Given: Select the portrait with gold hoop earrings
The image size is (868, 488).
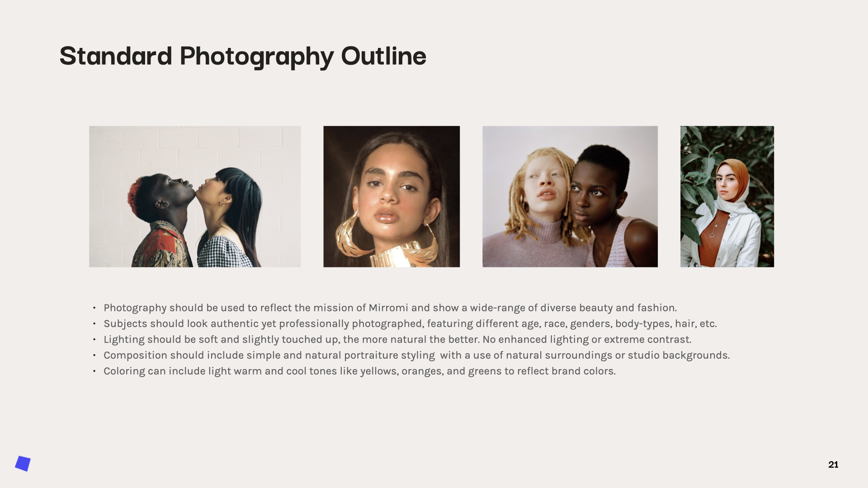Looking at the screenshot, I should click(x=392, y=197).
